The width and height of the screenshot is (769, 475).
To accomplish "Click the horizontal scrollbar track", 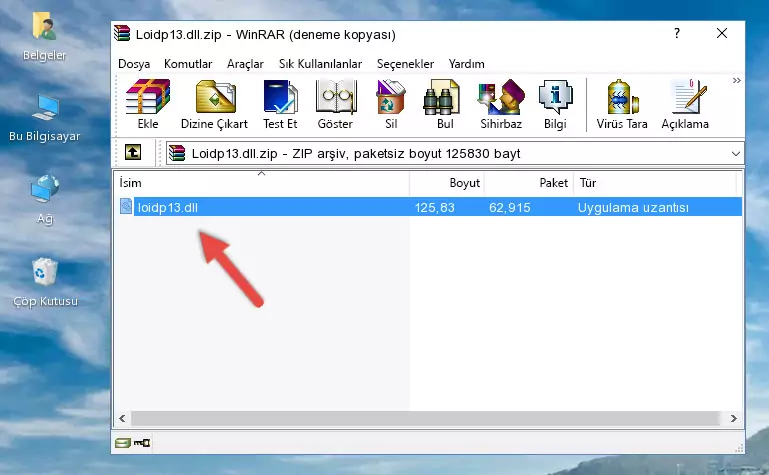I will coord(425,419).
